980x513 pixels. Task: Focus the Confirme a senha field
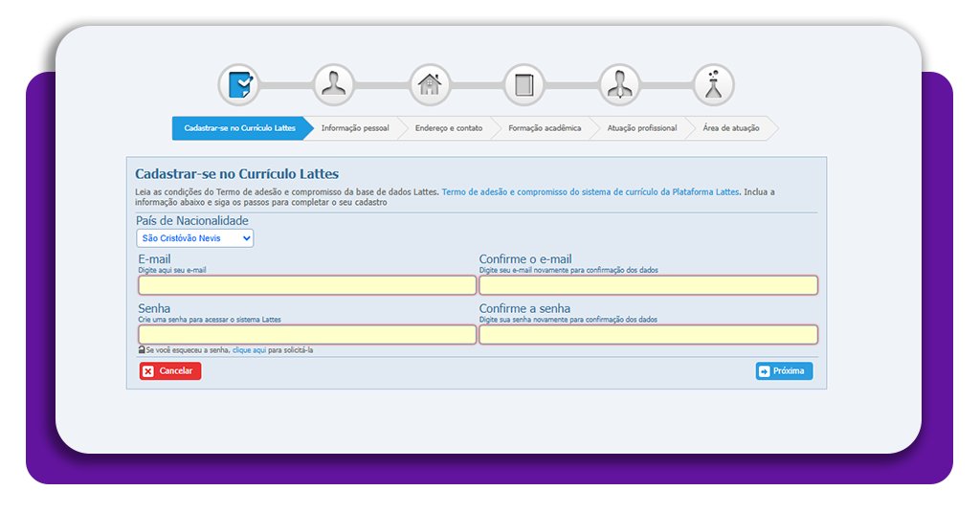coord(648,335)
